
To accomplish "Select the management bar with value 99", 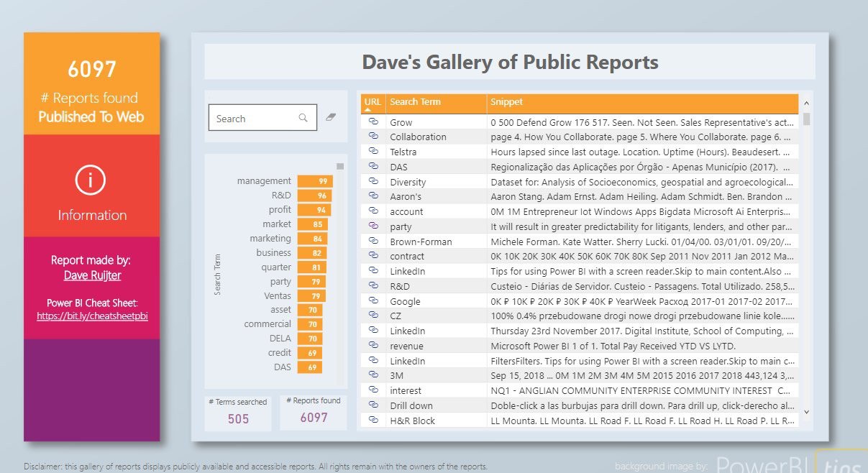I will coord(315,181).
